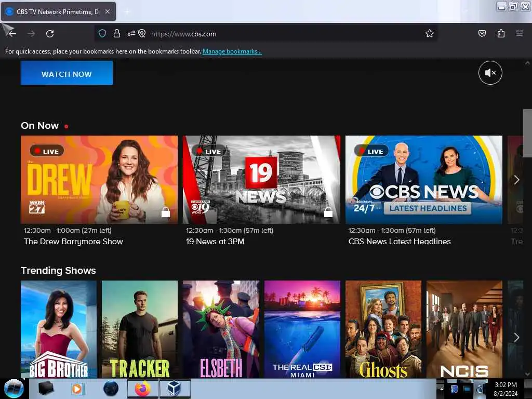
Task: Advance the On Now carousel with right chevron
Action: (x=516, y=180)
